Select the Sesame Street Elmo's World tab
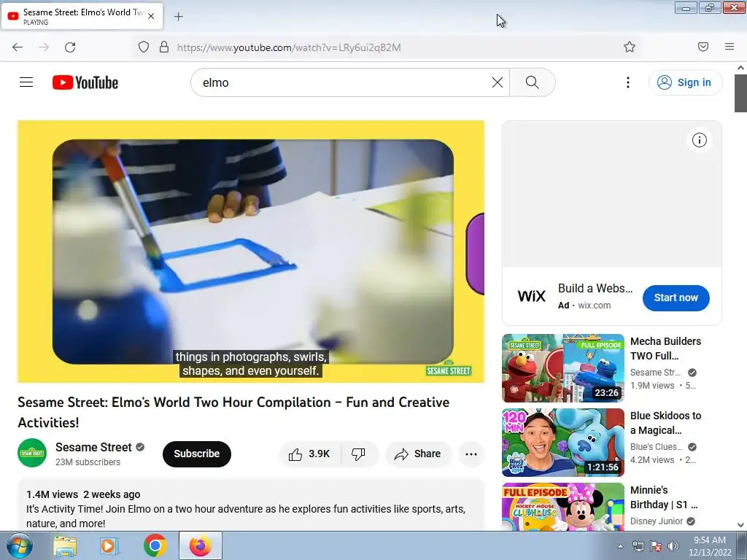 (x=82, y=16)
